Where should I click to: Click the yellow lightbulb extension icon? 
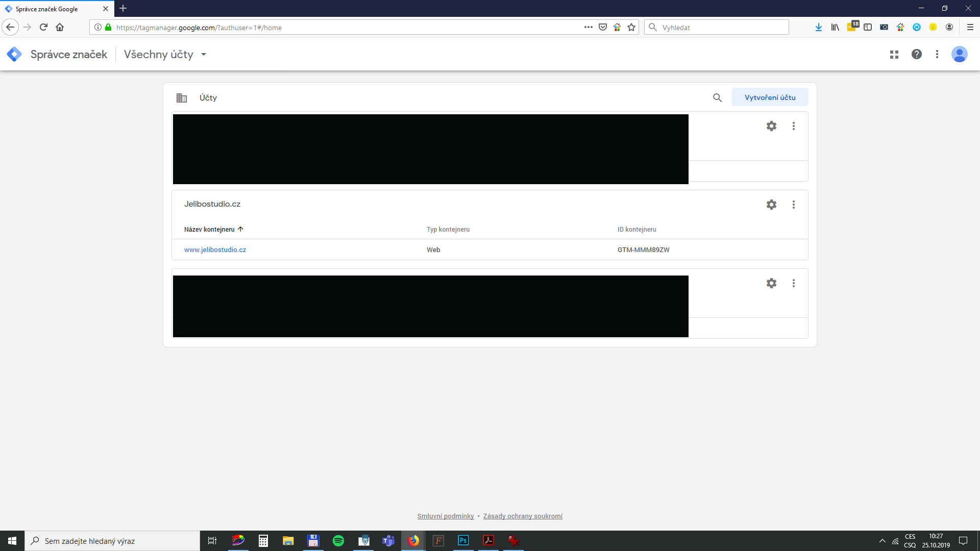(933, 27)
